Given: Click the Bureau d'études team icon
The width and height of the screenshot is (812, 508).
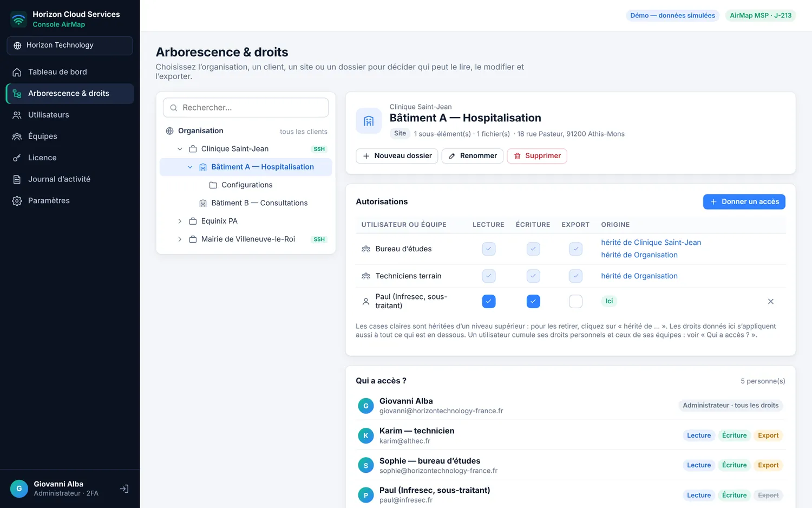Looking at the screenshot, I should coord(366,249).
